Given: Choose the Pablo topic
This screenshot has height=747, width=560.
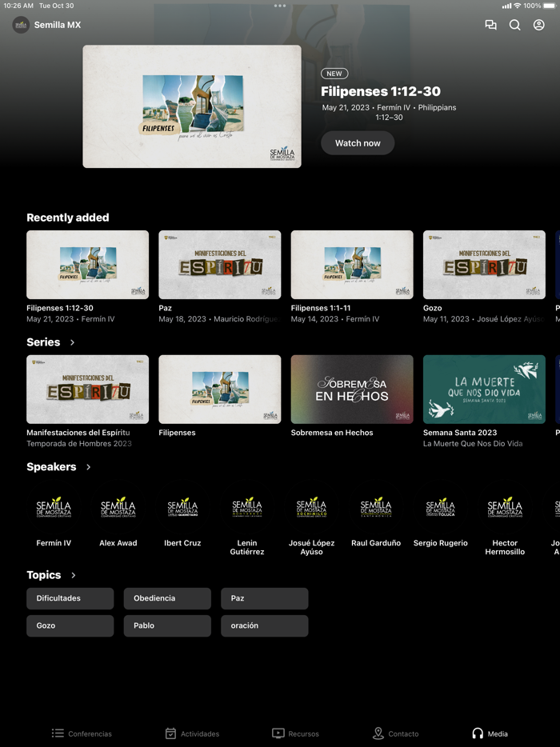Looking at the screenshot, I should 167,625.
